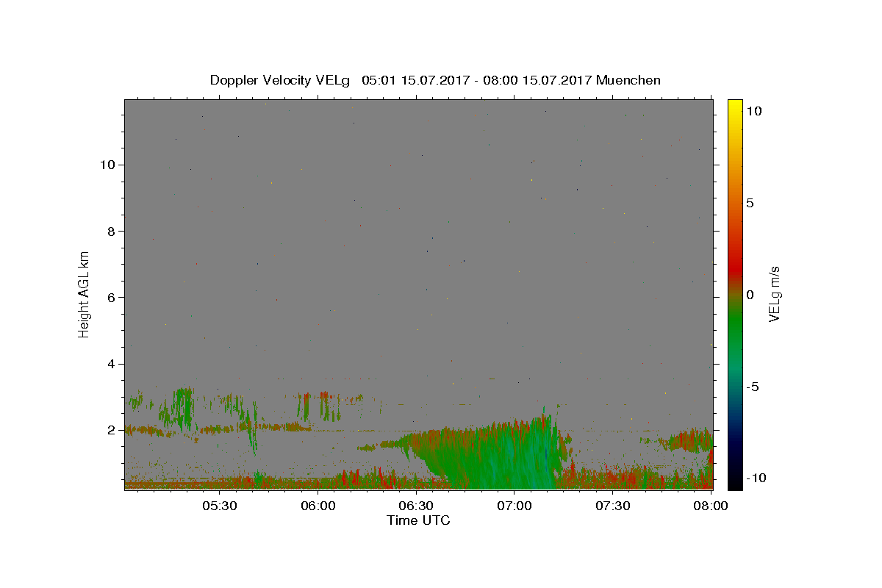Click the 2 km height tick label
The width and height of the screenshot is (882, 588).
point(110,430)
